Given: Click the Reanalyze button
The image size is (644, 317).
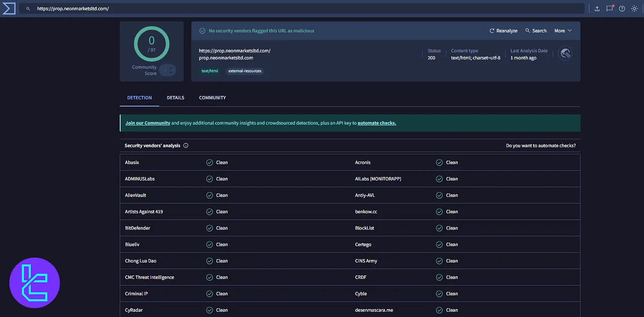Looking at the screenshot, I should [503, 31].
